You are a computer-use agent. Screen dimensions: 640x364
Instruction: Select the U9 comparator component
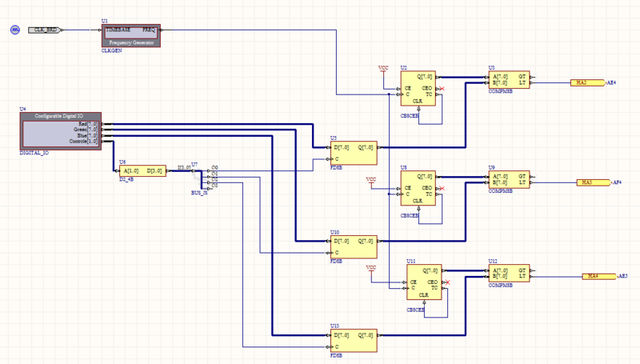510,180
